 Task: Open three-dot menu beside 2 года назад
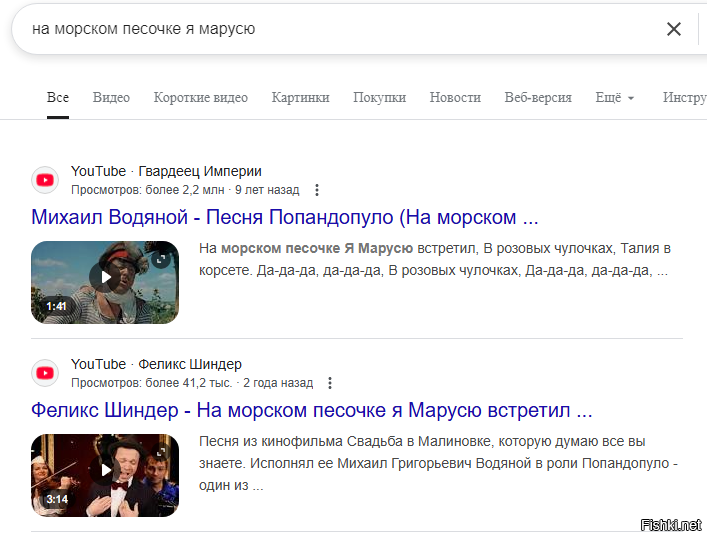tap(330, 383)
